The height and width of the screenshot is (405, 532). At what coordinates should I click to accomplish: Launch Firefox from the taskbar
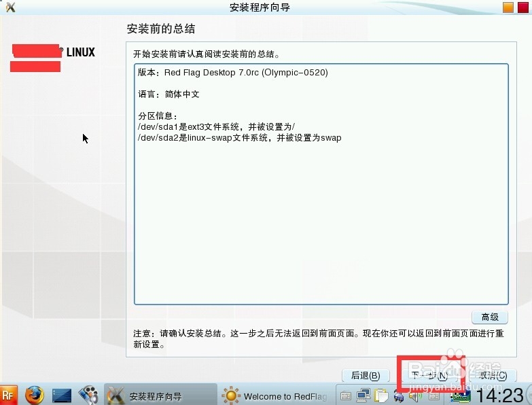tap(35, 395)
